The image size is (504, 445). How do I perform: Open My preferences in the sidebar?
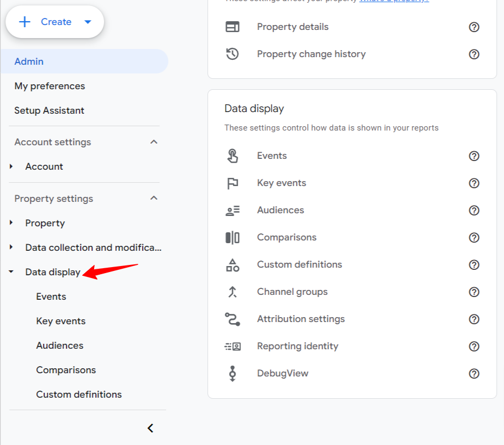(x=50, y=86)
